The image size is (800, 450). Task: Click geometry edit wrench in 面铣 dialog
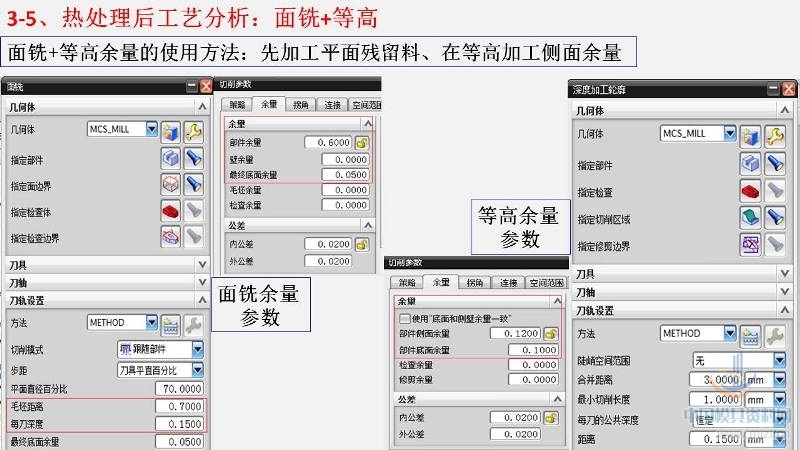(193, 132)
